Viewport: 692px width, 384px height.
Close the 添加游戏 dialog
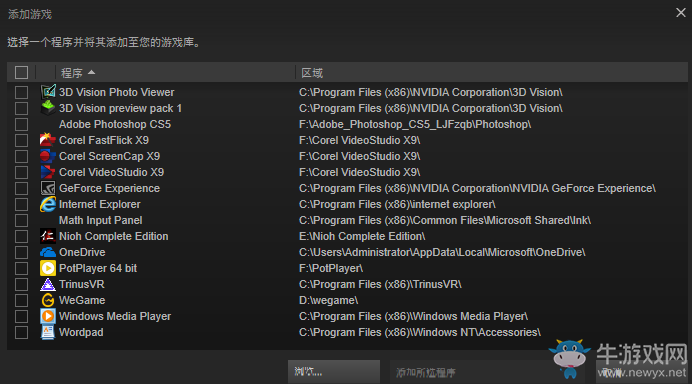pyautogui.click(x=681, y=13)
